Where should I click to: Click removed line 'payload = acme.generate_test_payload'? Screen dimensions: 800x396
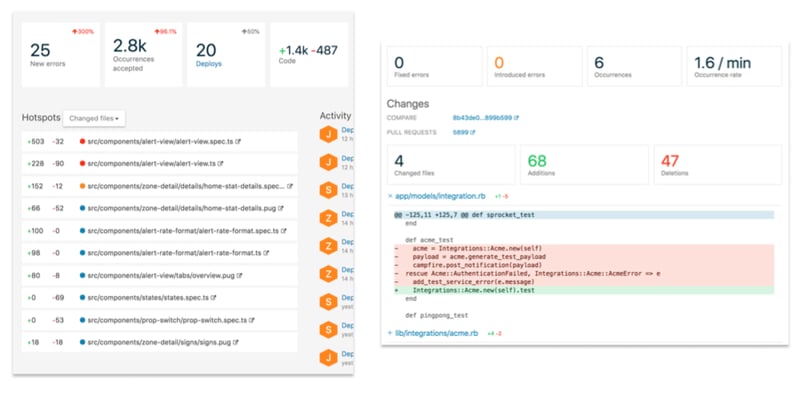pyautogui.click(x=584, y=257)
